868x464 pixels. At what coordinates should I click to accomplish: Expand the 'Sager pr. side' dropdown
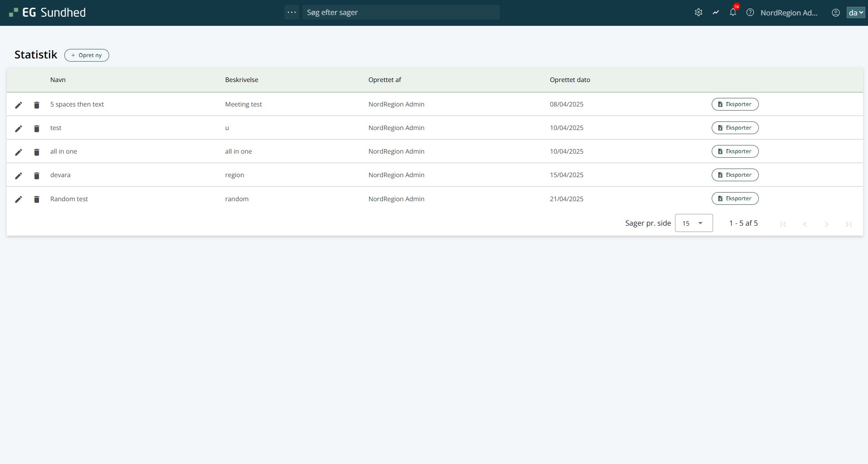[694, 223]
